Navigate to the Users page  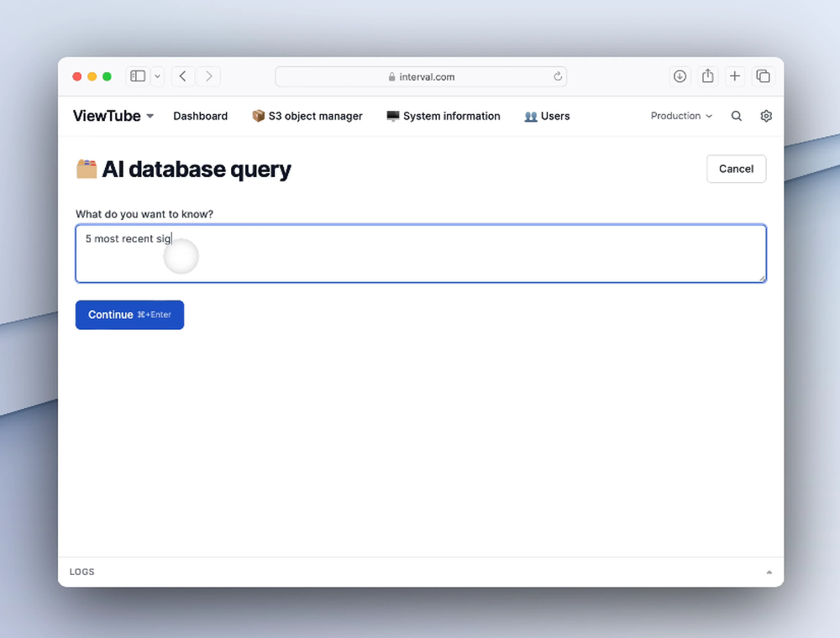tap(547, 116)
